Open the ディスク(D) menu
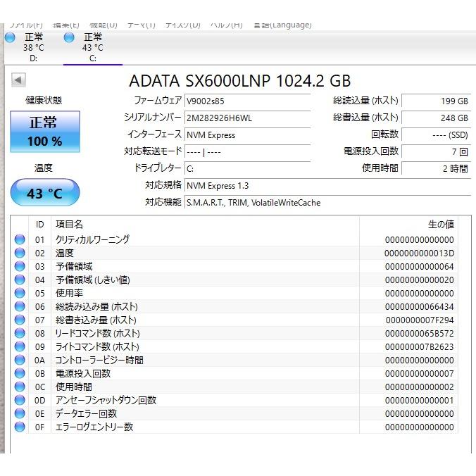Screen dimensions: 476x476 [x=183, y=25]
